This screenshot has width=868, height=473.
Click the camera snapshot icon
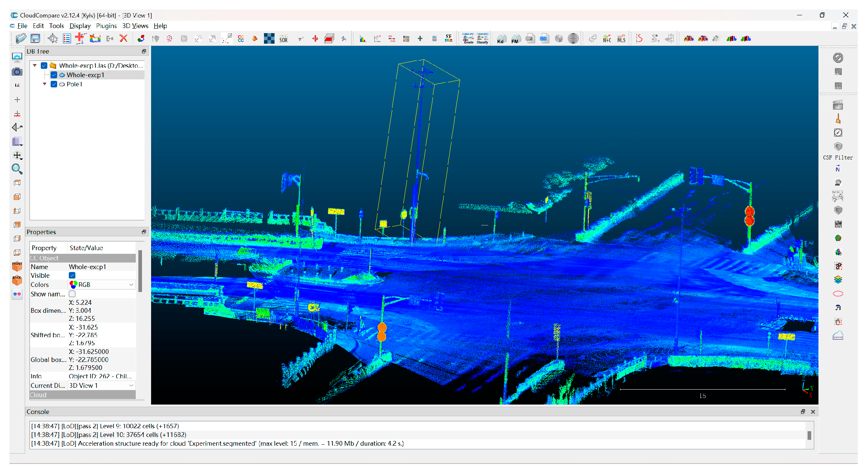17,72
